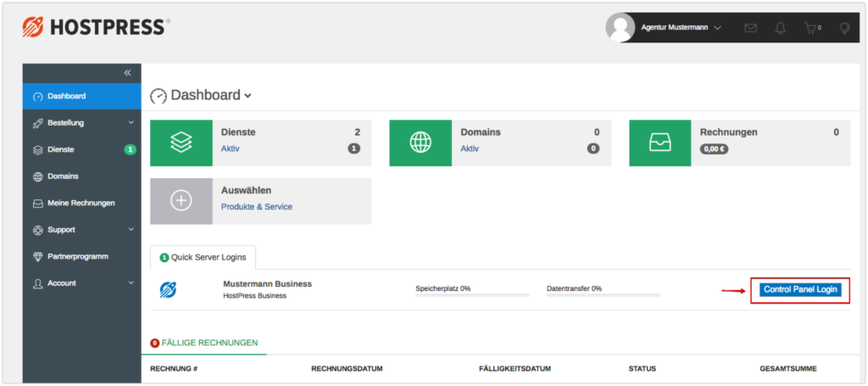Click the lightbulb icon in the header

click(844, 28)
